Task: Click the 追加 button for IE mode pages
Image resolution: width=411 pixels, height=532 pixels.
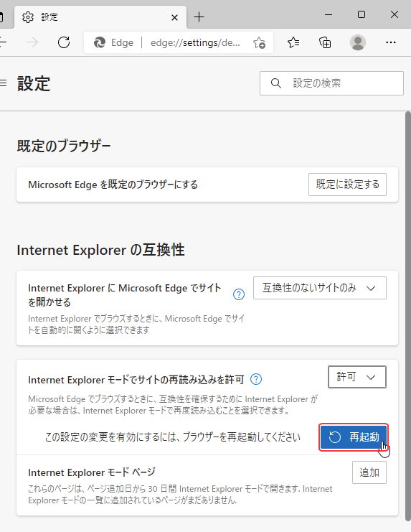Action: [369, 472]
